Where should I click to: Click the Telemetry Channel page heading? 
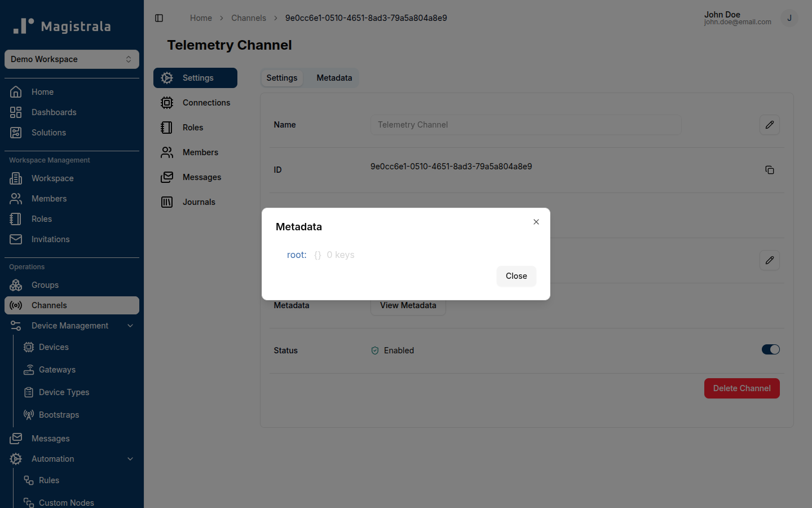[x=230, y=45]
